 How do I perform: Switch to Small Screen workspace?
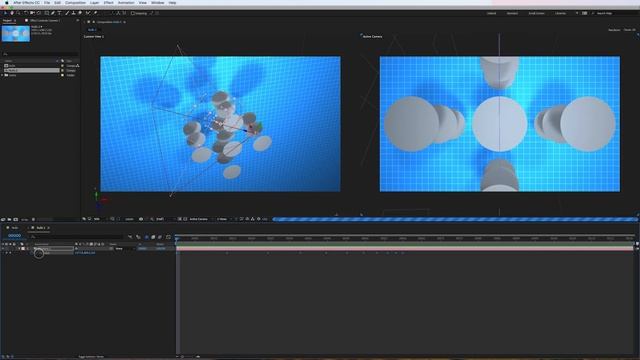(536, 13)
